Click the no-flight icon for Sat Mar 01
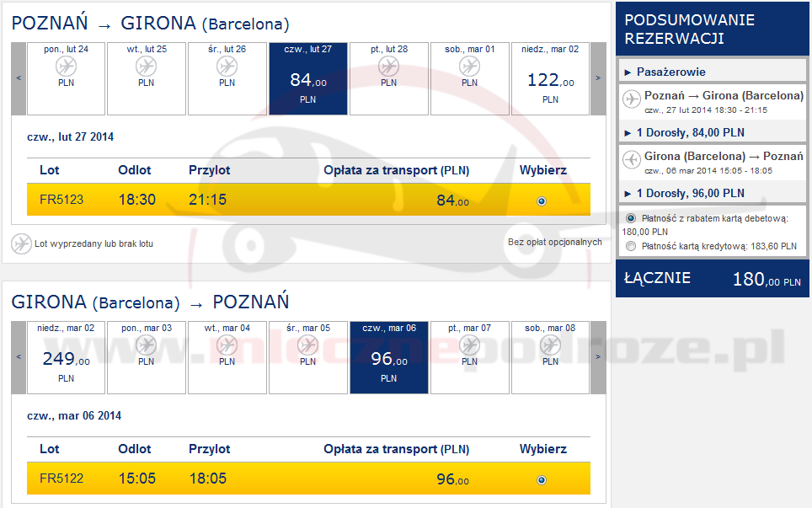812x508 pixels. [x=469, y=66]
